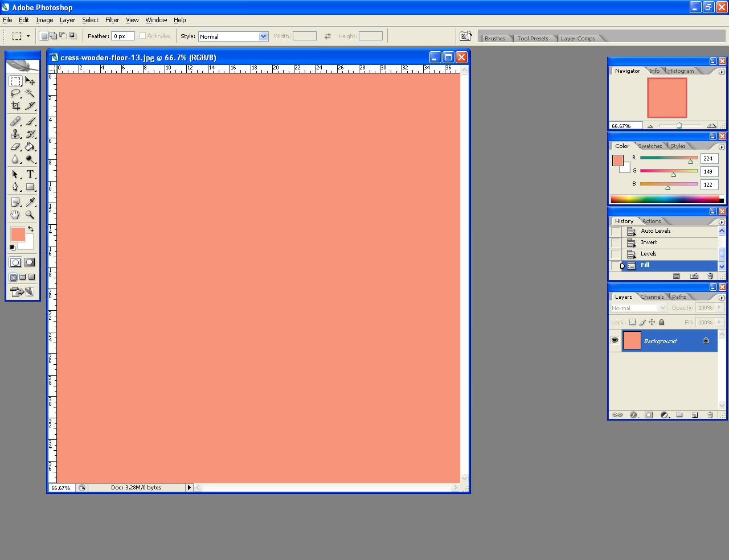Open marquee tool preset picker arrow

tap(28, 36)
